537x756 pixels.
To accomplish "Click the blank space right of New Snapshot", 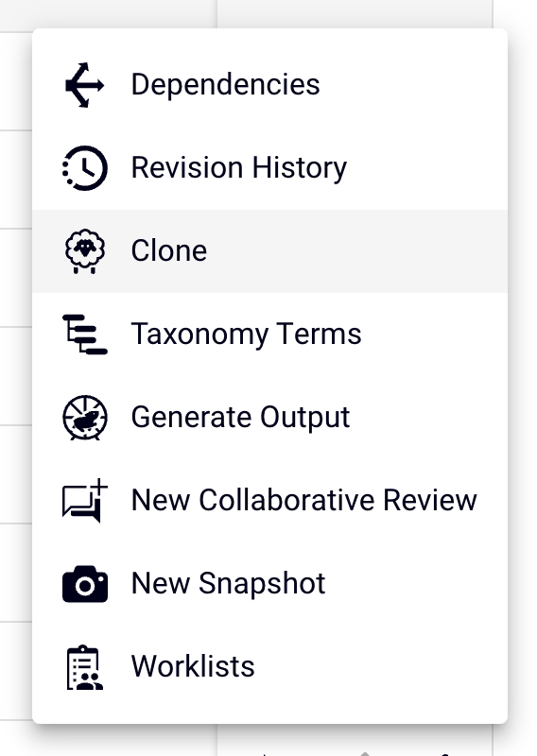I will [415, 584].
